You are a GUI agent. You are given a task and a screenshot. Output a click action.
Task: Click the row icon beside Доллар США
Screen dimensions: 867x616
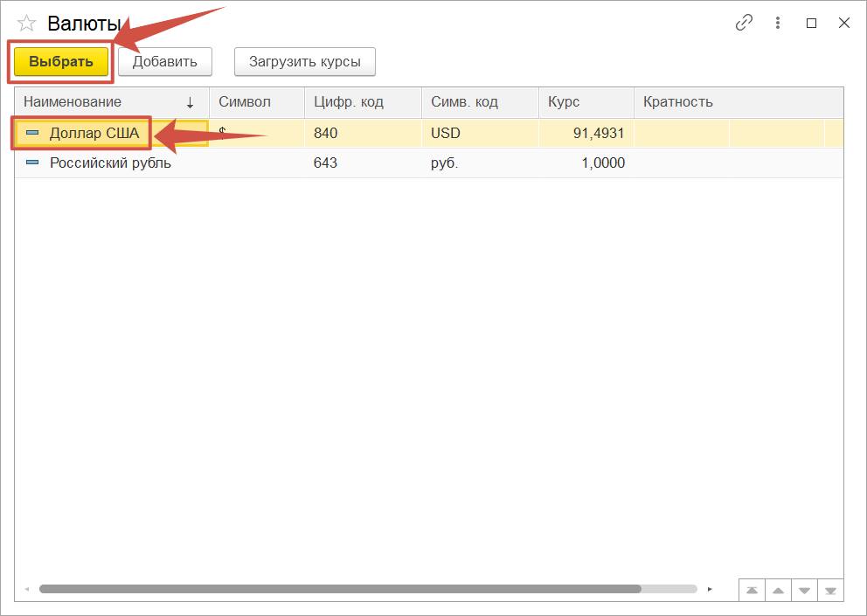(x=32, y=133)
